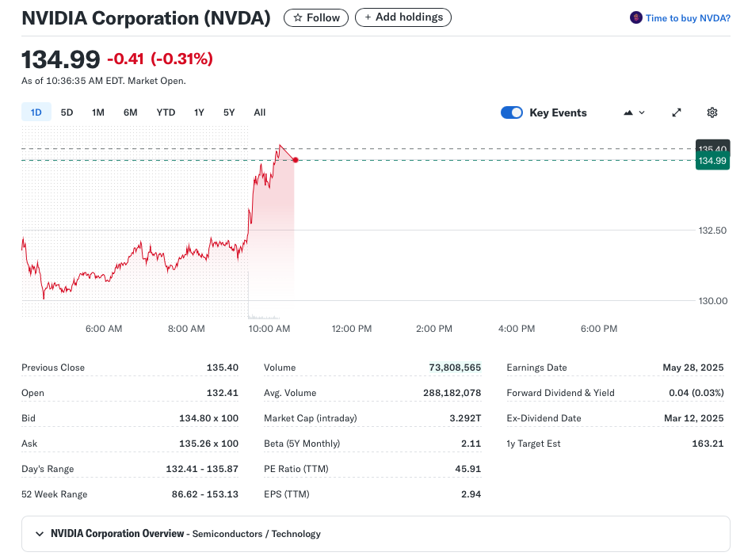Screen dimensions: 744x560
Task: Open the chart type mountain dropdown
Action: pyautogui.click(x=634, y=112)
